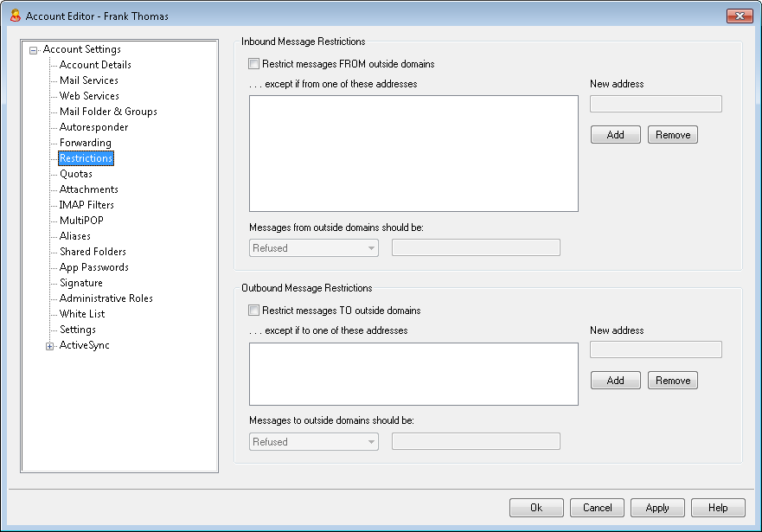Viewport: 762px width, 532px height.
Task: Click the inbound New address field
Action: [656, 104]
